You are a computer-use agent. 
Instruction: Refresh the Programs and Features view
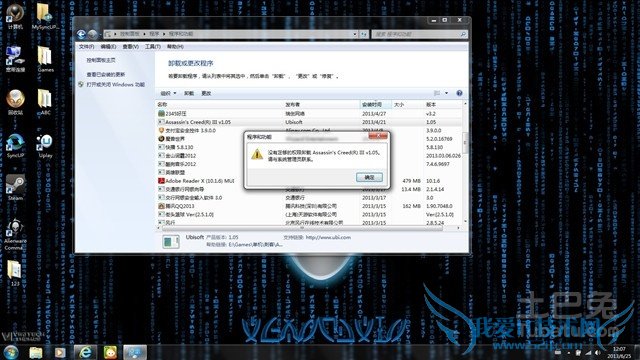pyautogui.click(x=364, y=34)
